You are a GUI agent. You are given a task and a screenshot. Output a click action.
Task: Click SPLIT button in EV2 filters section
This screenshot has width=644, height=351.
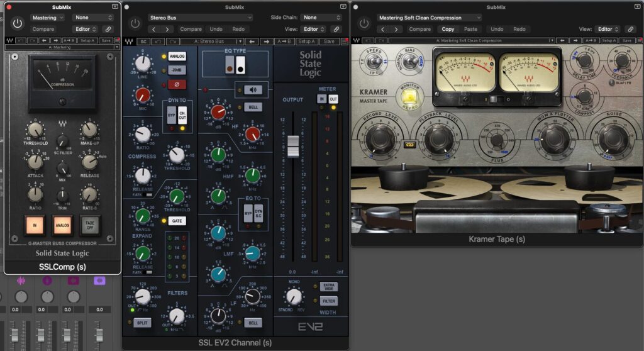pos(142,323)
